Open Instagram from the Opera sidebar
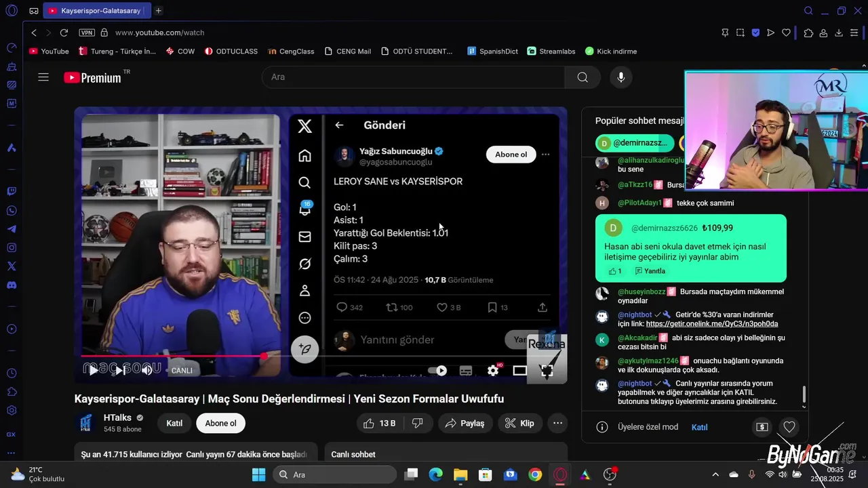The image size is (868, 488). [12, 248]
